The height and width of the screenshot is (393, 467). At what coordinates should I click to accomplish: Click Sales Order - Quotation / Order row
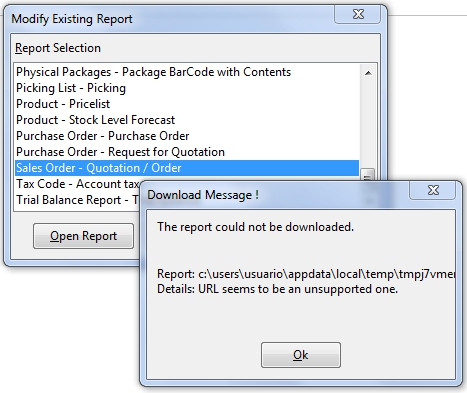click(187, 168)
